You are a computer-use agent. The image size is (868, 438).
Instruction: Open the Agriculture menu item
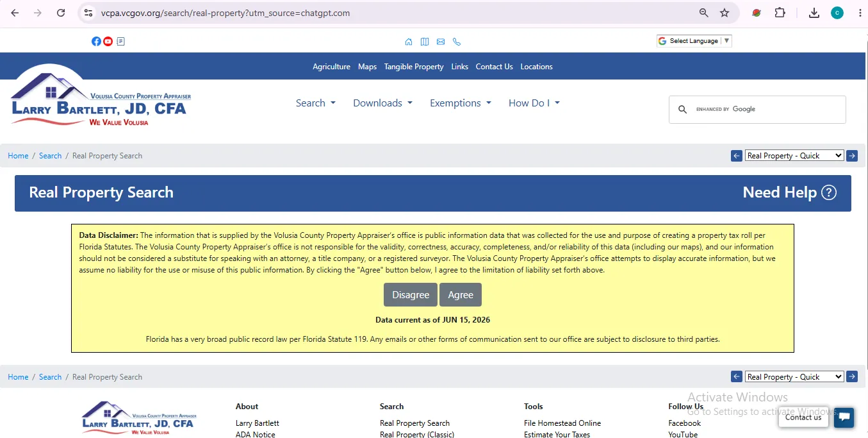coord(331,67)
